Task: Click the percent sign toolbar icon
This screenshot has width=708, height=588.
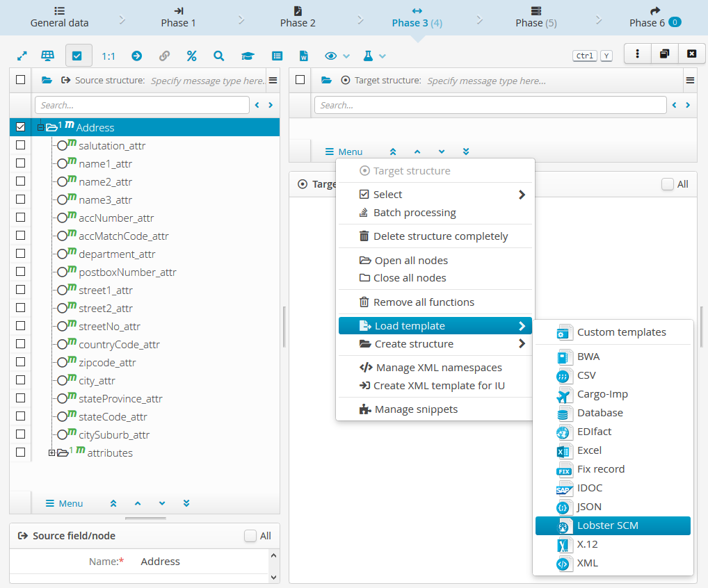Action: click(191, 56)
